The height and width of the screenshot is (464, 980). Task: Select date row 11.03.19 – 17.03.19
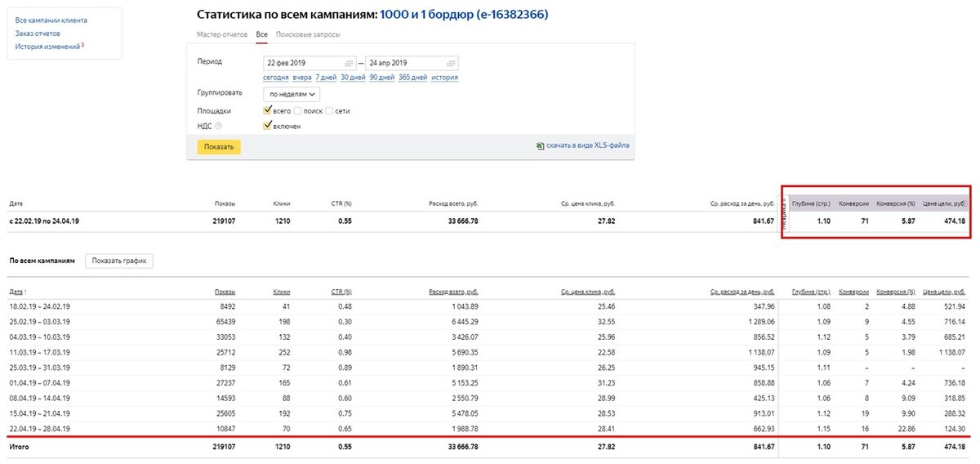[39, 353]
